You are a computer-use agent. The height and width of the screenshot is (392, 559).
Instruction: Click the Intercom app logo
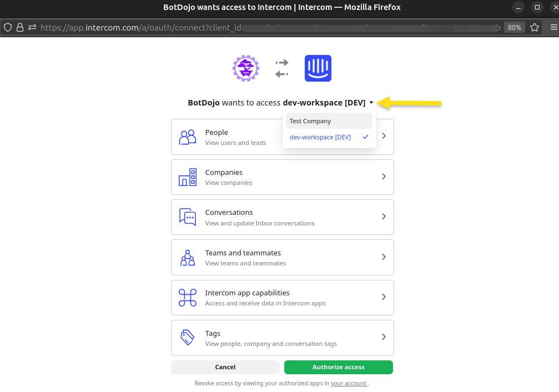318,68
